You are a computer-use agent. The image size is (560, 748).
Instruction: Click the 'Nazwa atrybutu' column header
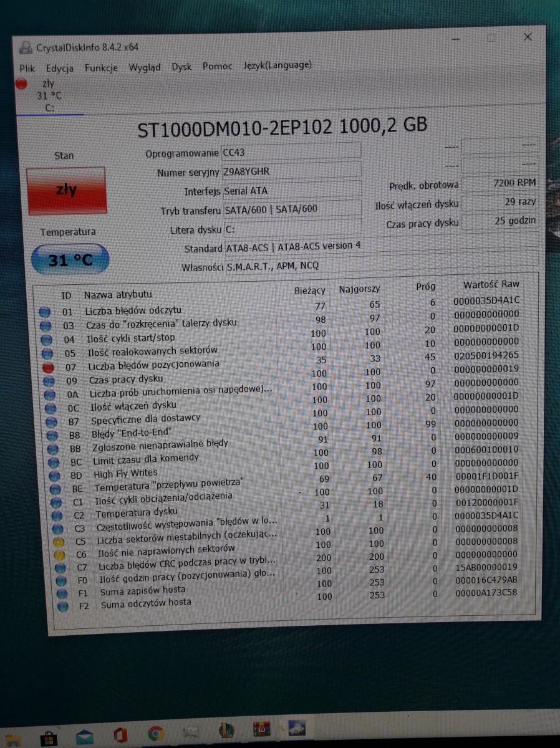[x=118, y=294]
